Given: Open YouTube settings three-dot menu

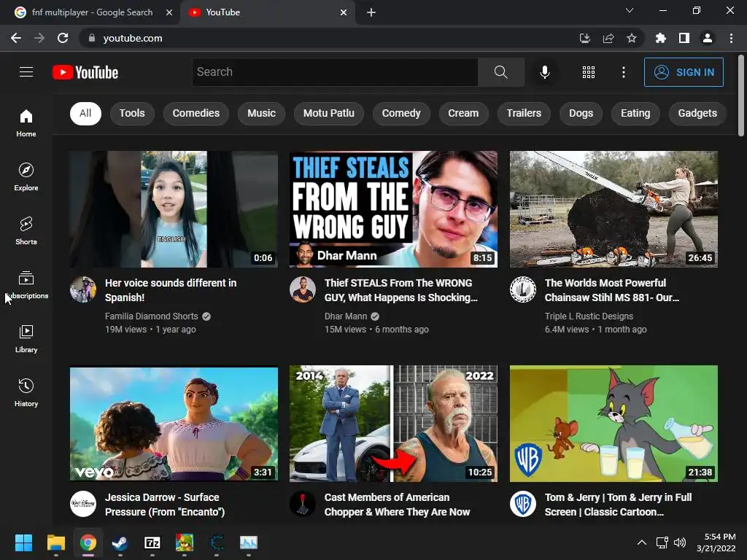Looking at the screenshot, I should [623, 72].
